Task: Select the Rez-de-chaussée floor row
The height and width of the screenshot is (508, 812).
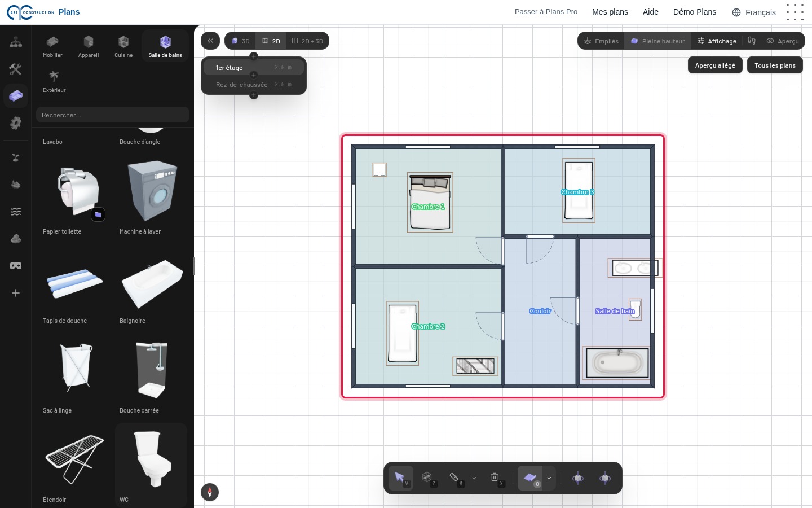Action: 254,85
